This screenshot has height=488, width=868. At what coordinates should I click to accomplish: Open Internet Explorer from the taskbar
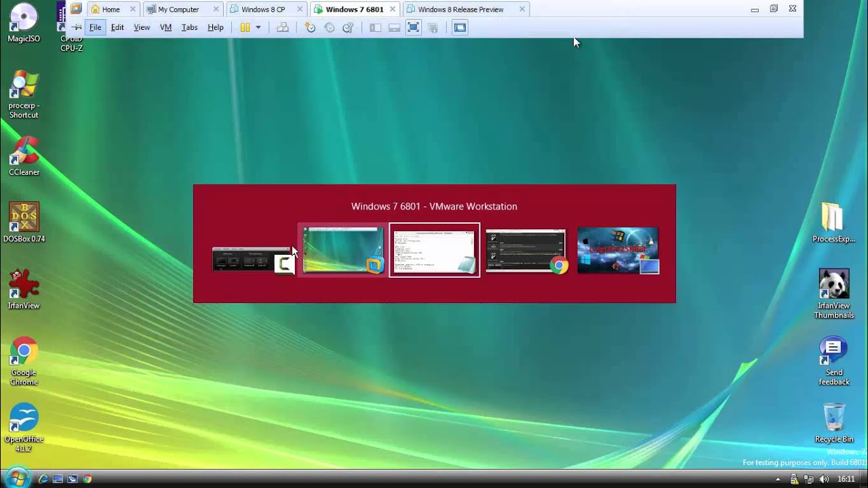click(43, 479)
